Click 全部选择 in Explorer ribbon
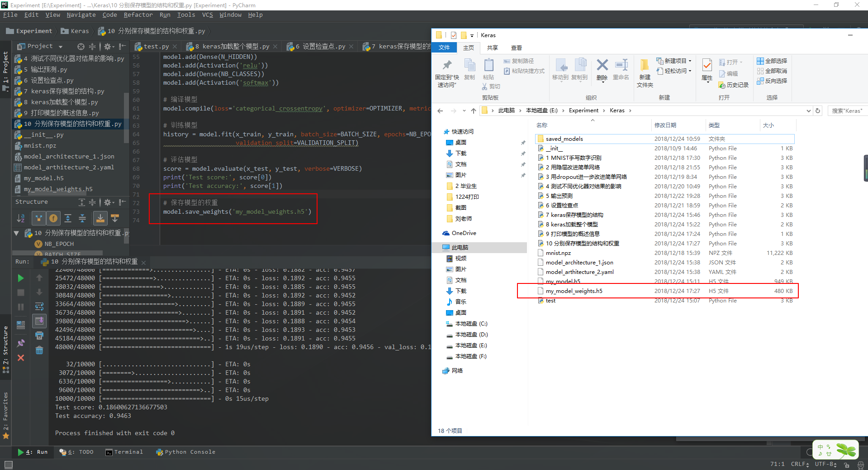Image resolution: width=868 pixels, height=470 pixels. 771,60
